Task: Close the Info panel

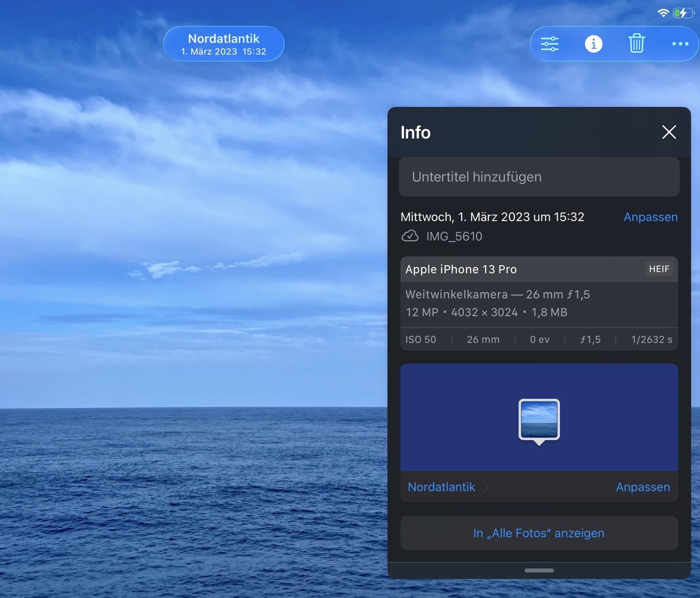Action: [x=669, y=132]
